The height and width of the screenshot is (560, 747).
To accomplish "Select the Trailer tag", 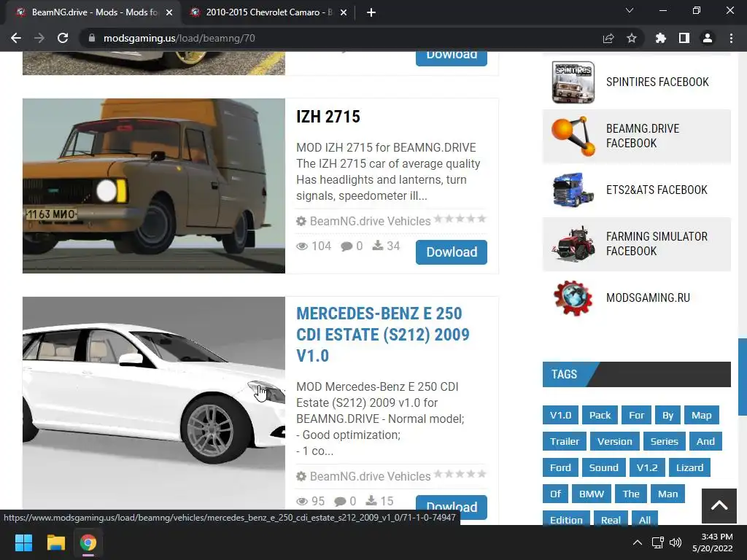I will (565, 441).
